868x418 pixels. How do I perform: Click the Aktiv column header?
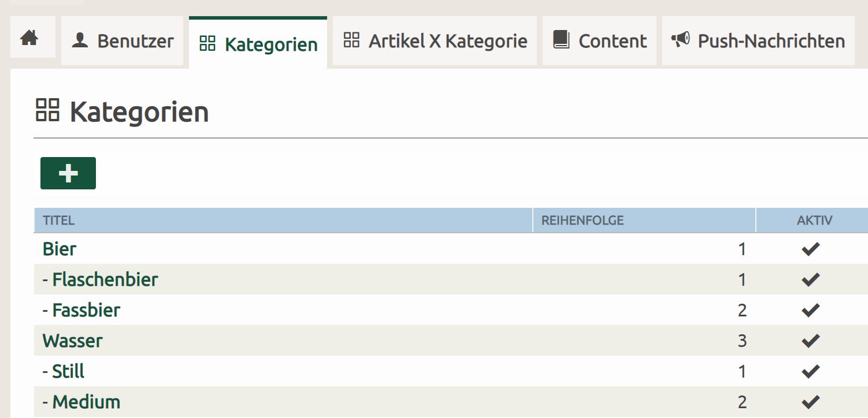[x=814, y=221]
